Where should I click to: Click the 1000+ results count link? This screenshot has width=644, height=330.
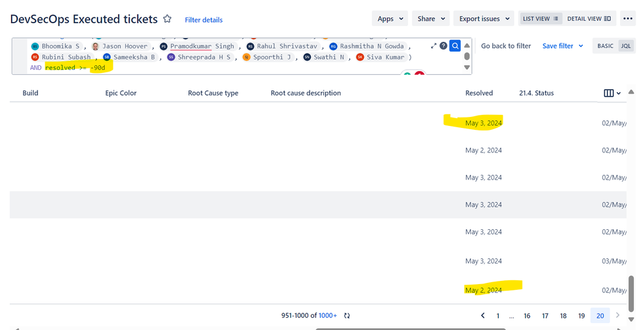click(328, 316)
